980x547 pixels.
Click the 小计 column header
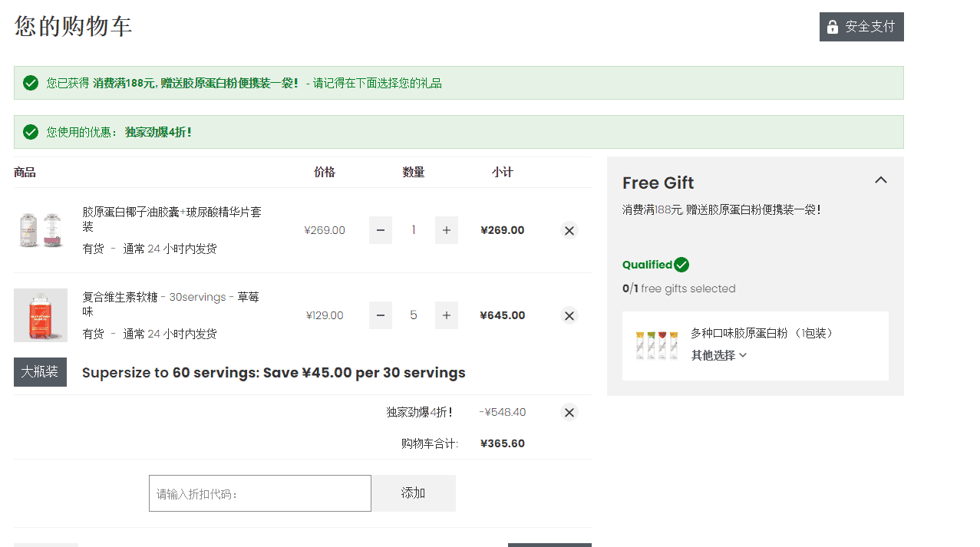click(x=503, y=172)
